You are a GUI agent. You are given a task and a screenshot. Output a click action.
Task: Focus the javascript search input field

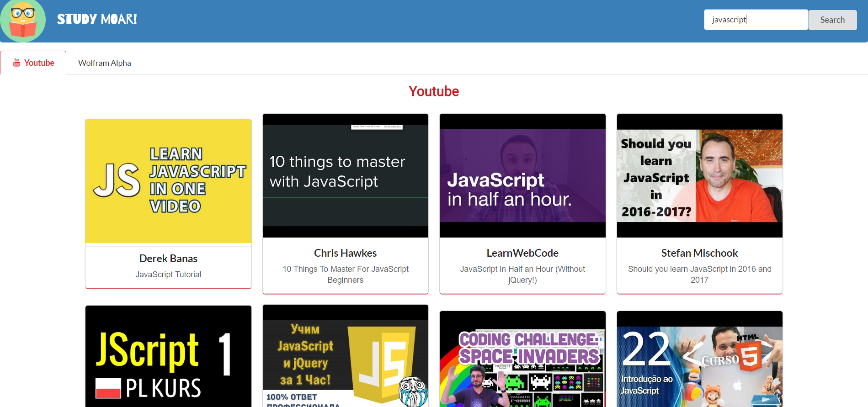pos(756,20)
